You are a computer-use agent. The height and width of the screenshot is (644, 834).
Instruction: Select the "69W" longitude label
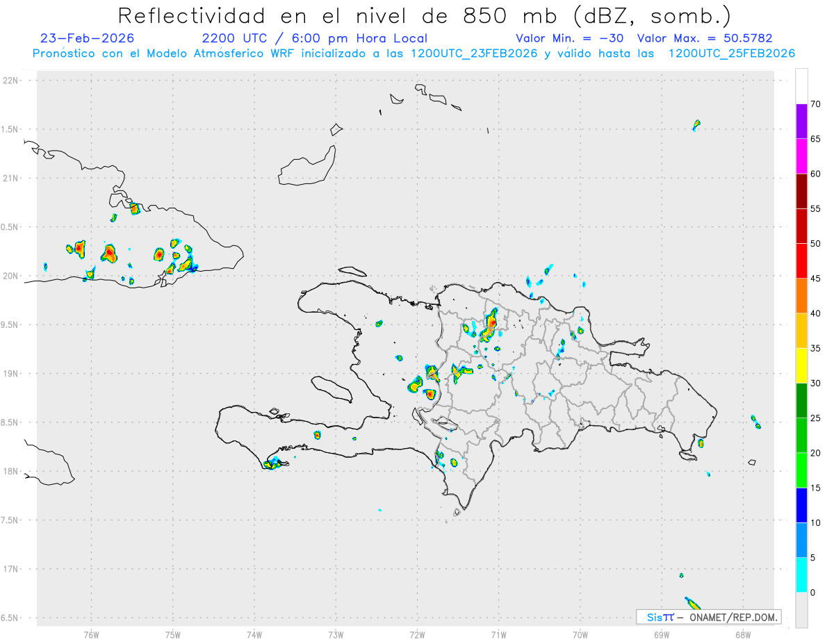point(662,634)
